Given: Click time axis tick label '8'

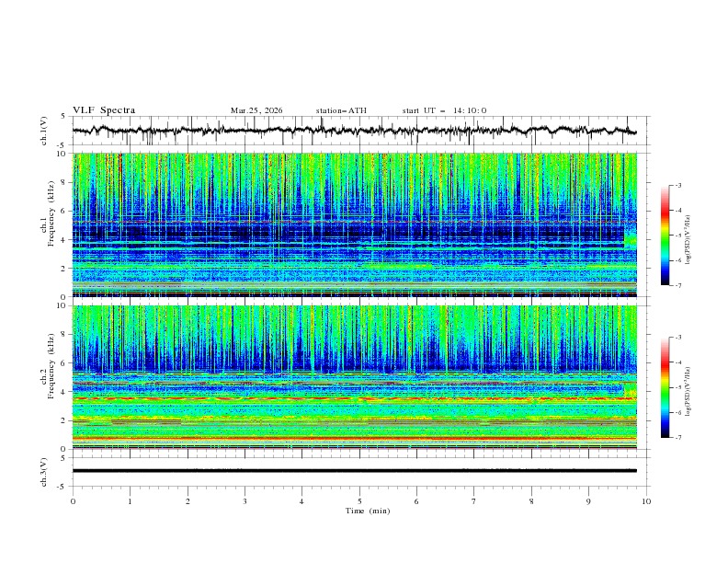Looking at the screenshot, I should [x=531, y=501].
